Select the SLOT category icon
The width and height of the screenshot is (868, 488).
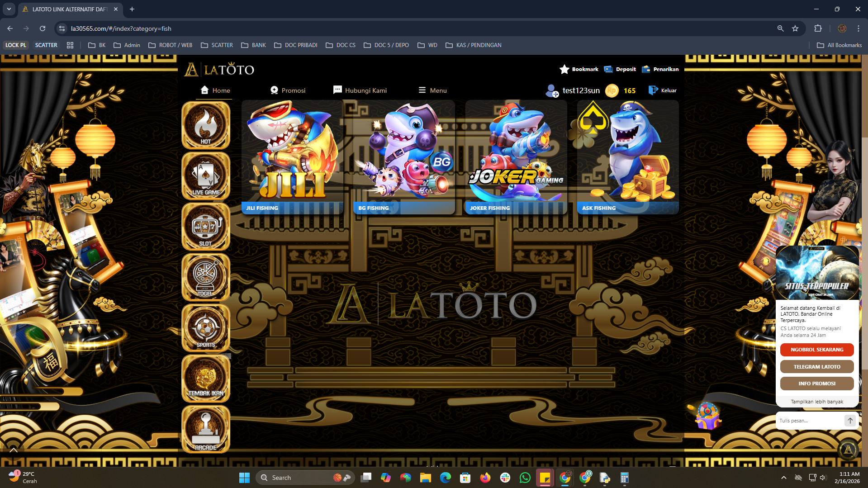206,227
